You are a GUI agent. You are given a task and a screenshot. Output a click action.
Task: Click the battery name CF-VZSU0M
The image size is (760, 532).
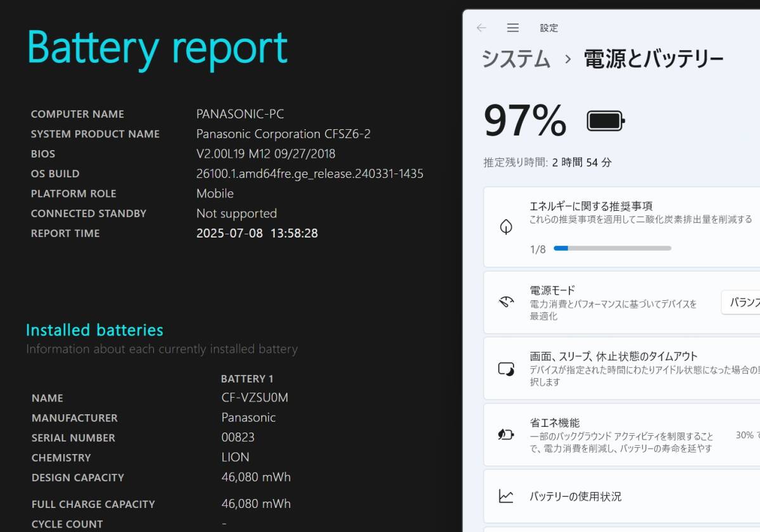pyautogui.click(x=255, y=398)
